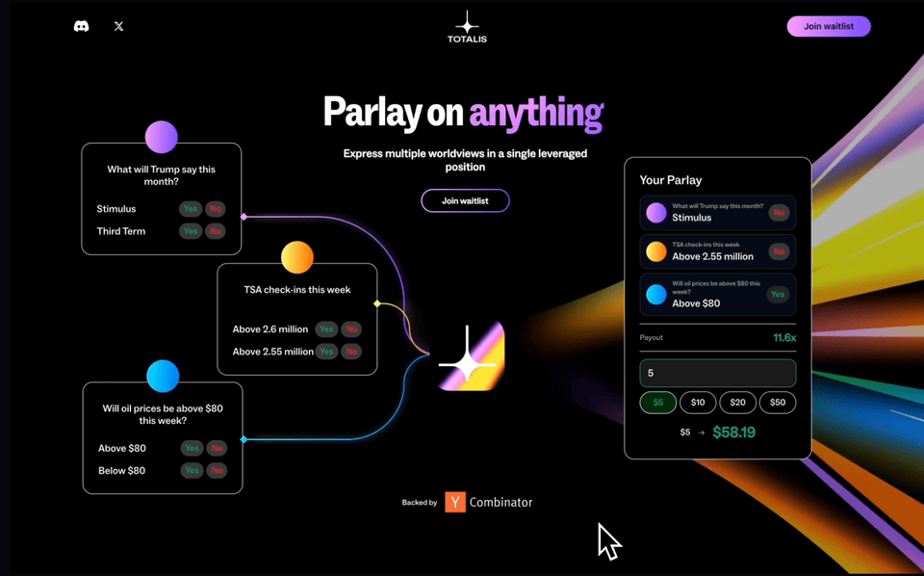Click blue orb in Above $80 parlay row
The image size is (924, 576).
(x=655, y=294)
